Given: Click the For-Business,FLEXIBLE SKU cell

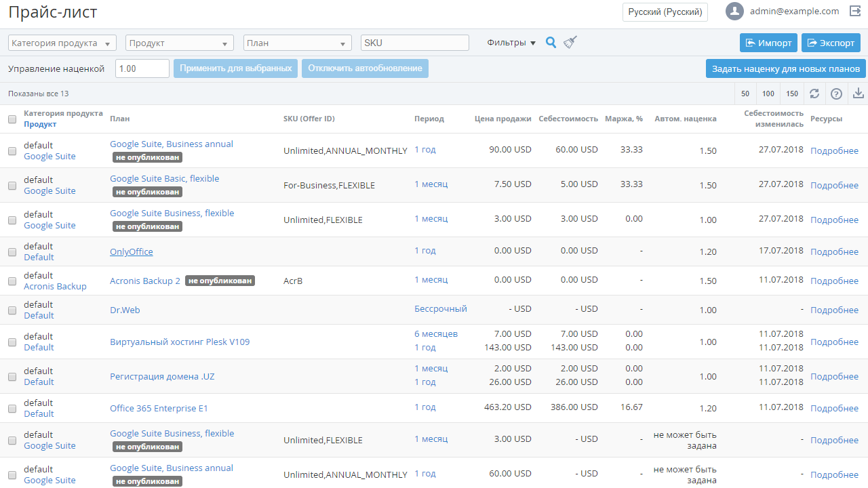Looking at the screenshot, I should 329,185.
